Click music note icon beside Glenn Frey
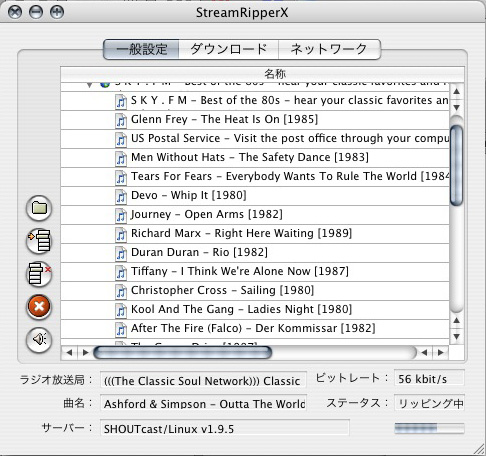The image size is (486, 456). tap(121, 120)
